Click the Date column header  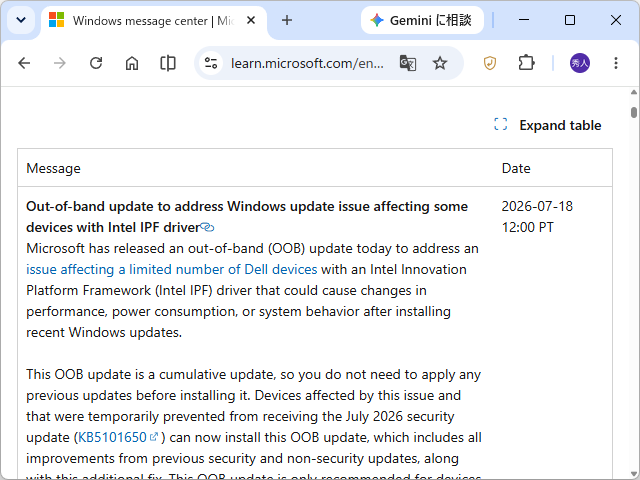516,168
